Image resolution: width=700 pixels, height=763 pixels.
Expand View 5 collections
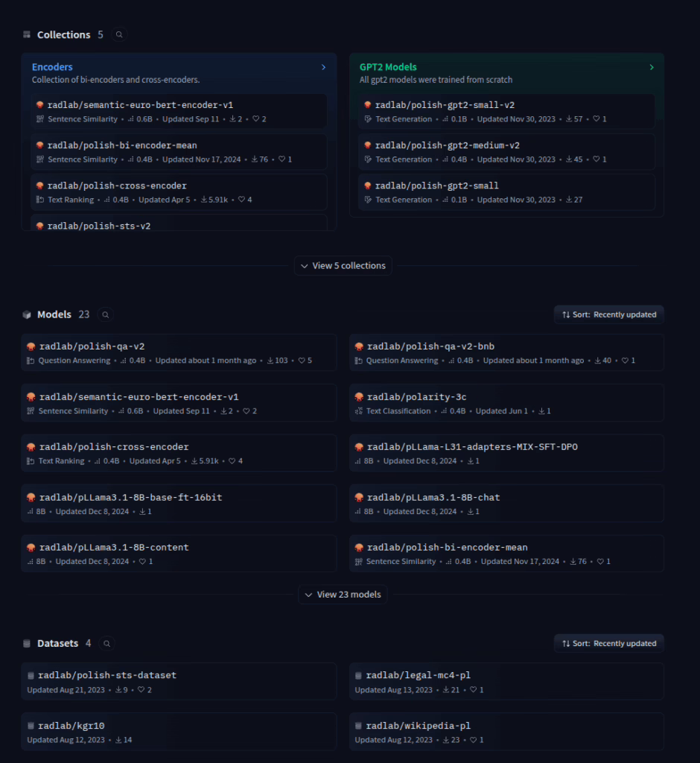[343, 266]
